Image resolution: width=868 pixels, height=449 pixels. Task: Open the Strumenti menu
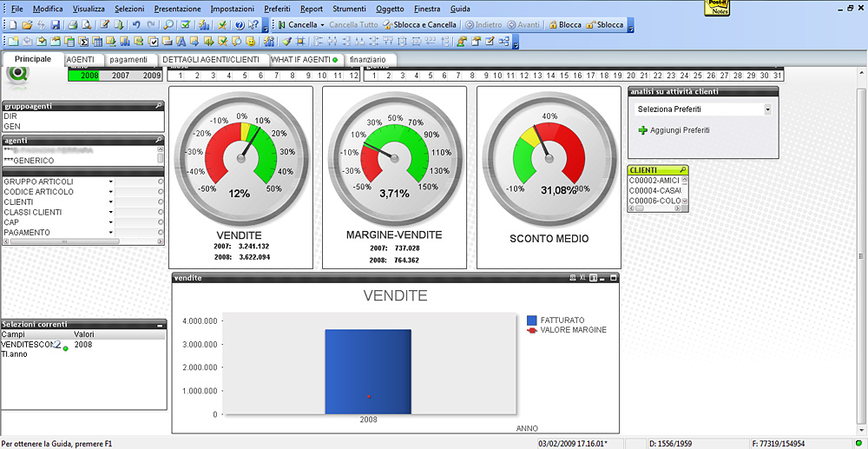349,8
